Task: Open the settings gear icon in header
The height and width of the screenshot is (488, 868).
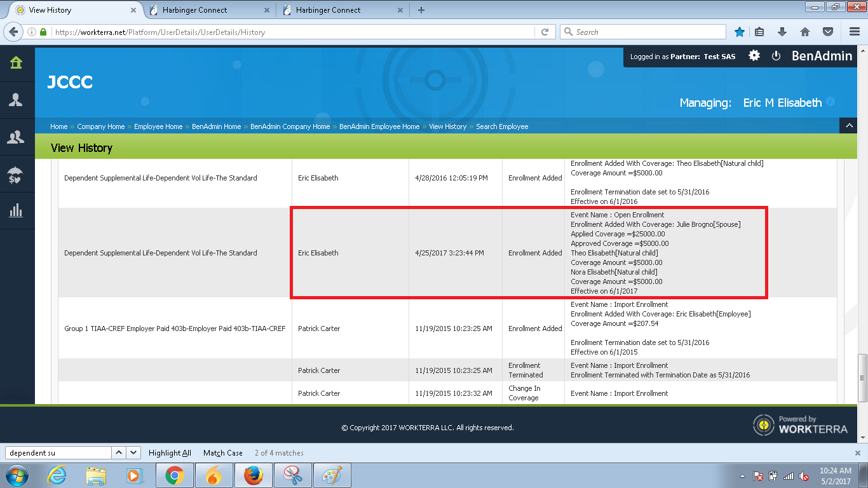Action: click(754, 56)
